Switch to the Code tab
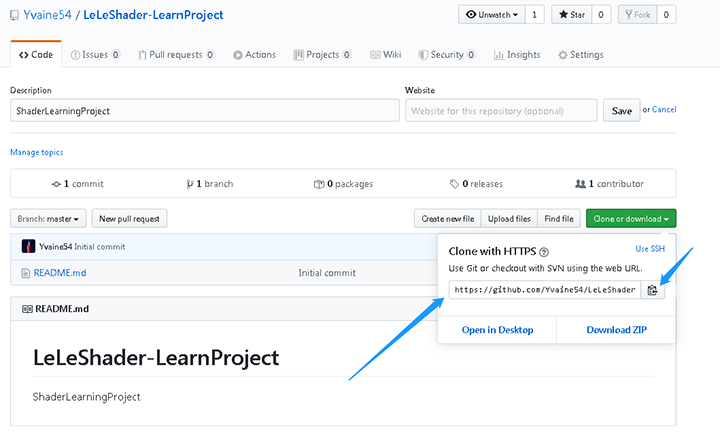Image resolution: width=720 pixels, height=446 pixels. (x=36, y=55)
